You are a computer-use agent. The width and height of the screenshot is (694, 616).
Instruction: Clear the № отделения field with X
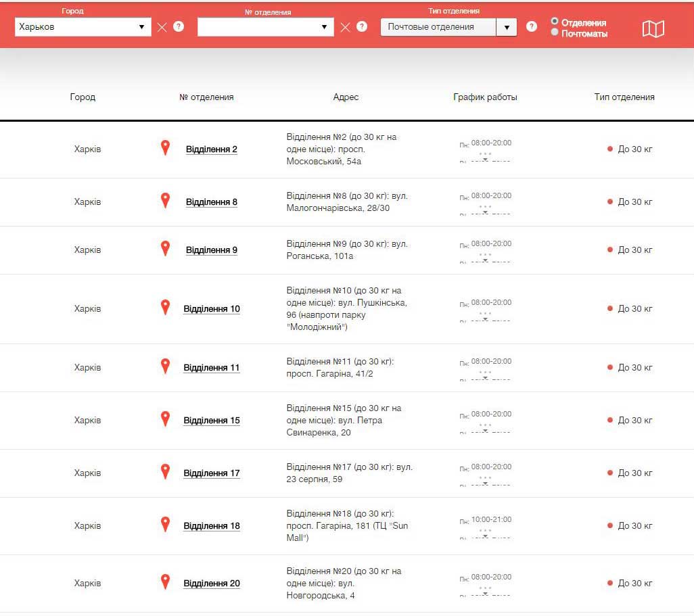345,27
